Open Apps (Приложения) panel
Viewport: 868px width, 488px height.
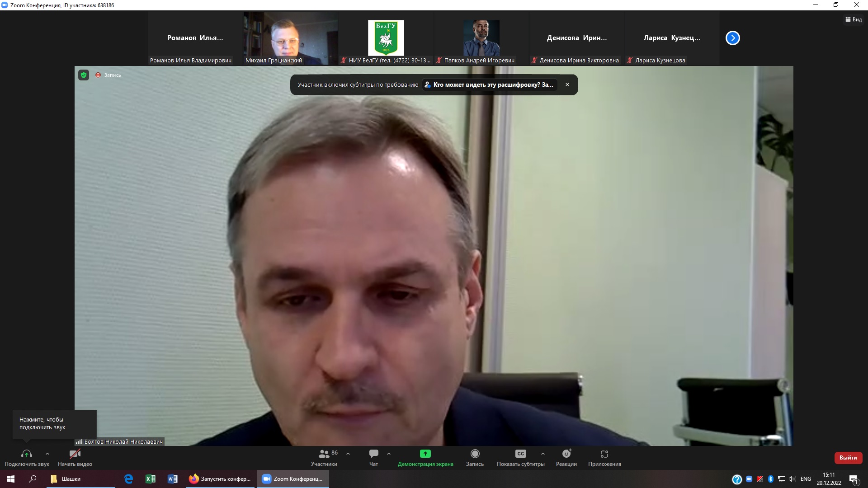coord(604,457)
